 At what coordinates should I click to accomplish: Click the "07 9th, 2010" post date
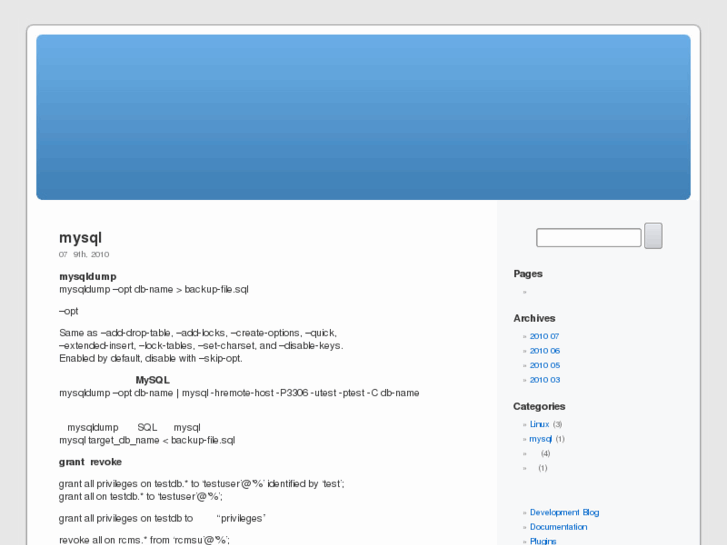click(x=84, y=254)
